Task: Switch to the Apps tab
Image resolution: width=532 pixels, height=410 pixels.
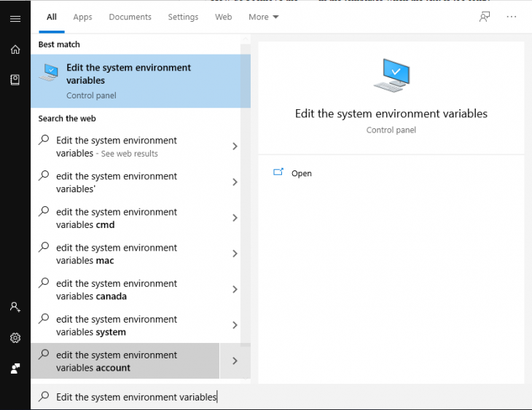Action: (82, 17)
